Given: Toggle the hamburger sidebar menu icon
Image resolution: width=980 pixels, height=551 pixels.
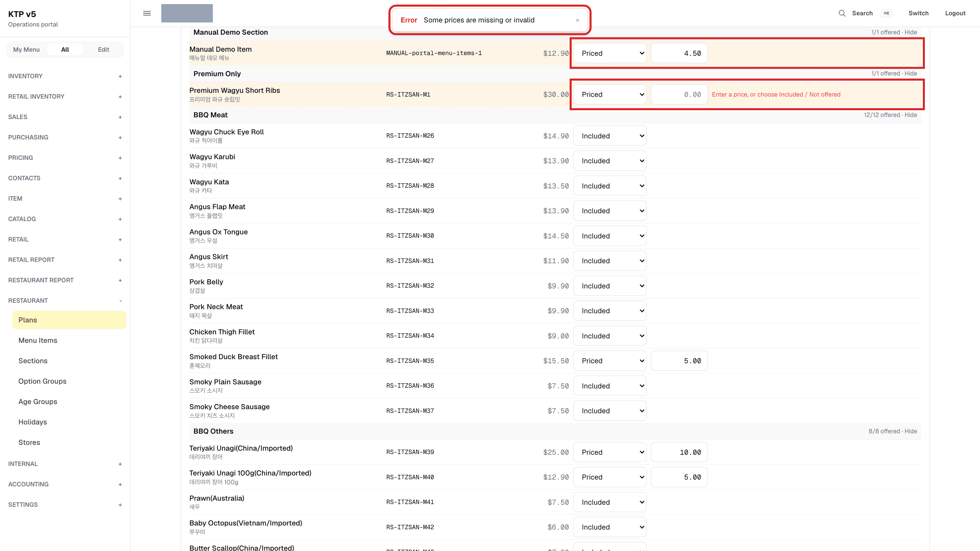Looking at the screenshot, I should 147,13.
